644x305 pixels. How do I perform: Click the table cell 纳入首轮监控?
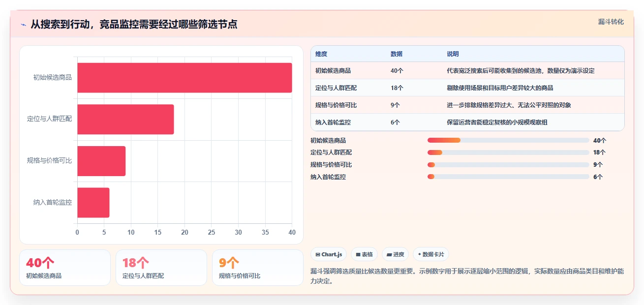(333, 122)
